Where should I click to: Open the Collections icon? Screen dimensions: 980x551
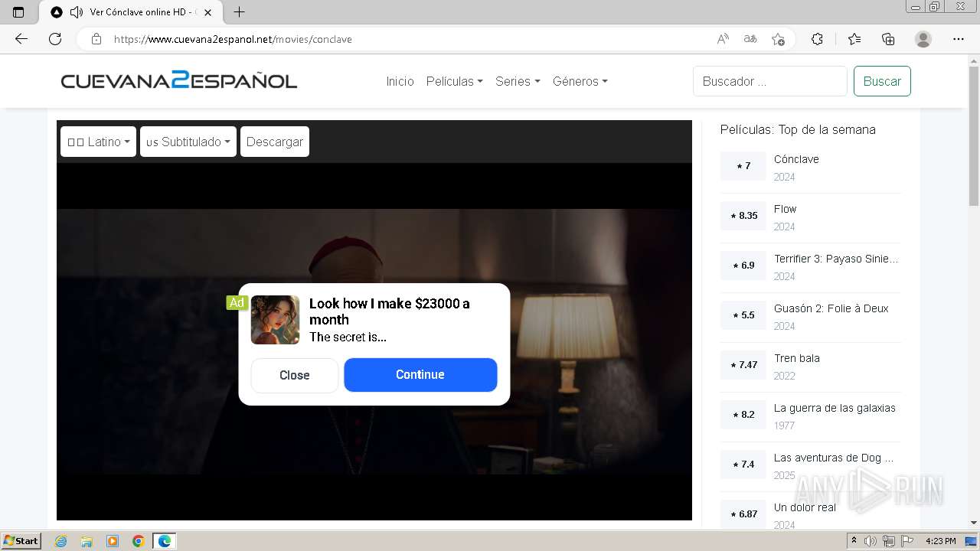(888, 39)
